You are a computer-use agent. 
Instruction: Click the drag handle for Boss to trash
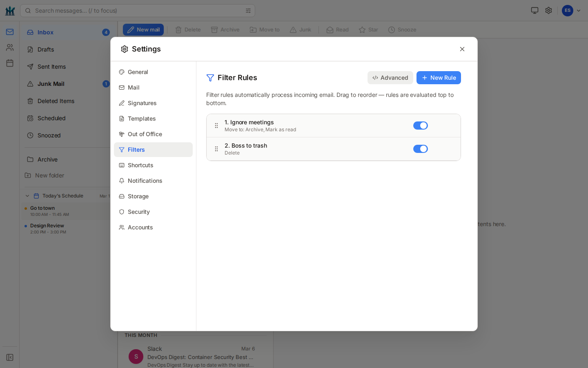[x=216, y=149]
